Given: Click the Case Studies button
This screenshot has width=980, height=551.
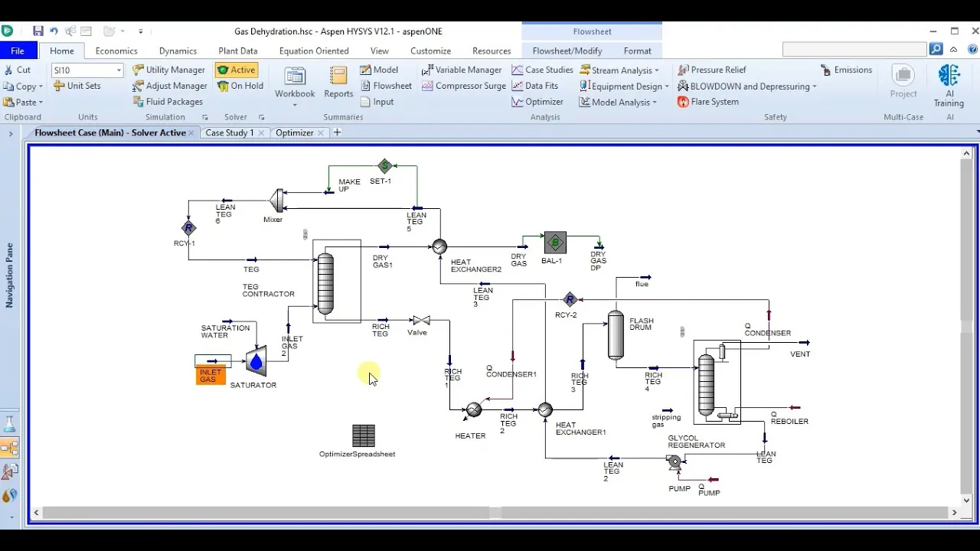Looking at the screenshot, I should (542, 70).
